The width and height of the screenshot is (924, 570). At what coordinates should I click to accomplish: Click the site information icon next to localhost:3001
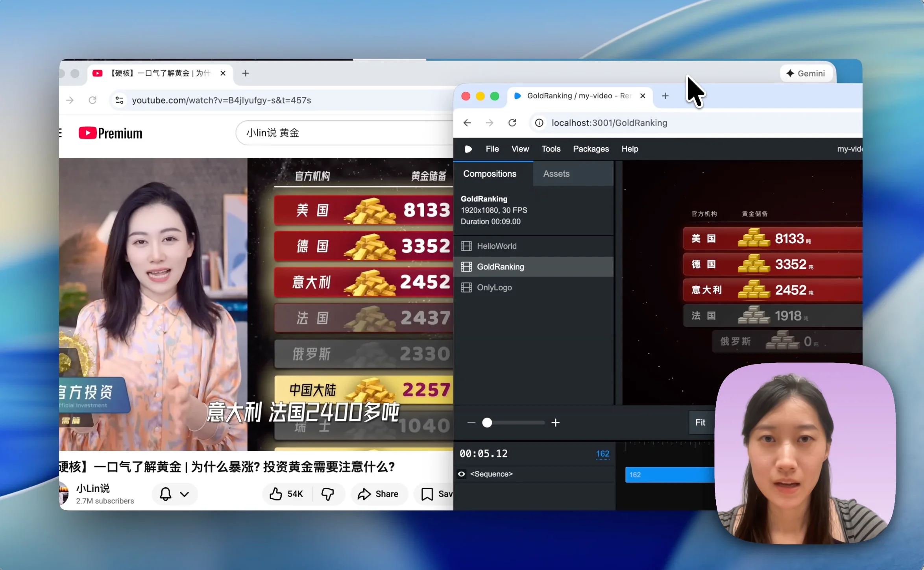(x=539, y=122)
